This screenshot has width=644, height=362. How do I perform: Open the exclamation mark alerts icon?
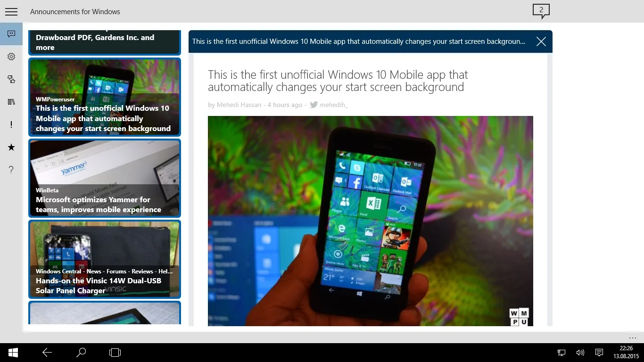[x=11, y=124]
